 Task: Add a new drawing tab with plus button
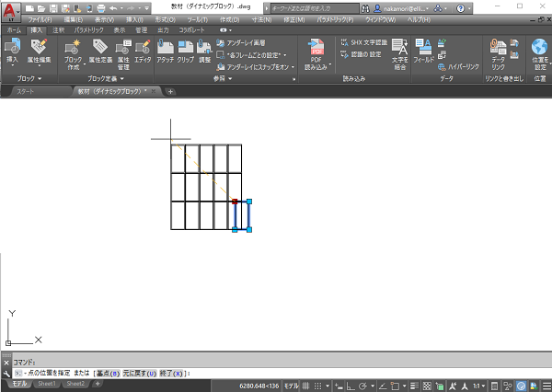tap(170, 92)
